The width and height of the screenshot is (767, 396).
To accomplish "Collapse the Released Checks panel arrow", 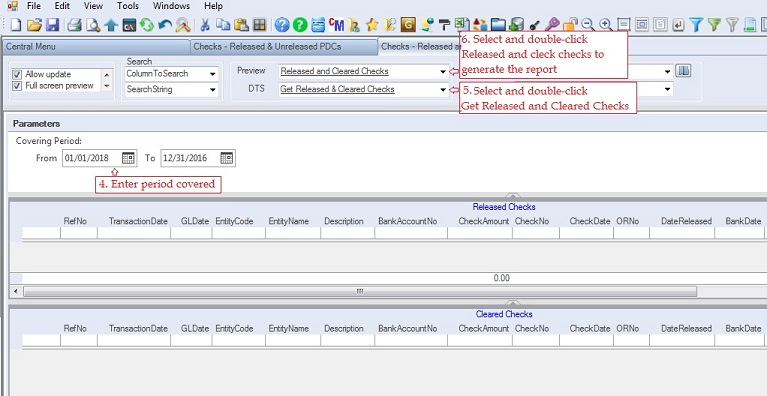I will point(512,196).
